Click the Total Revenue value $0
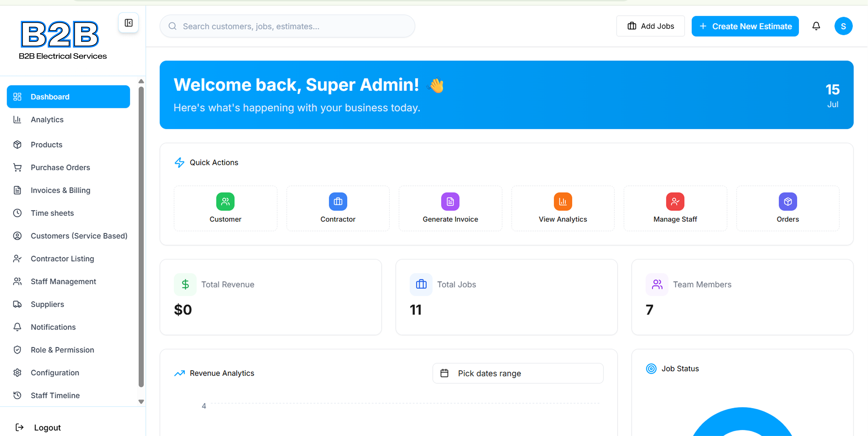This screenshot has width=868, height=436. click(x=183, y=310)
